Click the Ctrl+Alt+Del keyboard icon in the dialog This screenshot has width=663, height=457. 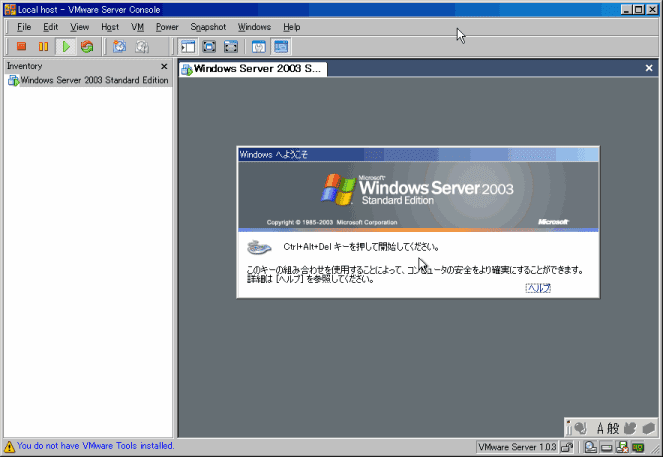tap(259, 247)
